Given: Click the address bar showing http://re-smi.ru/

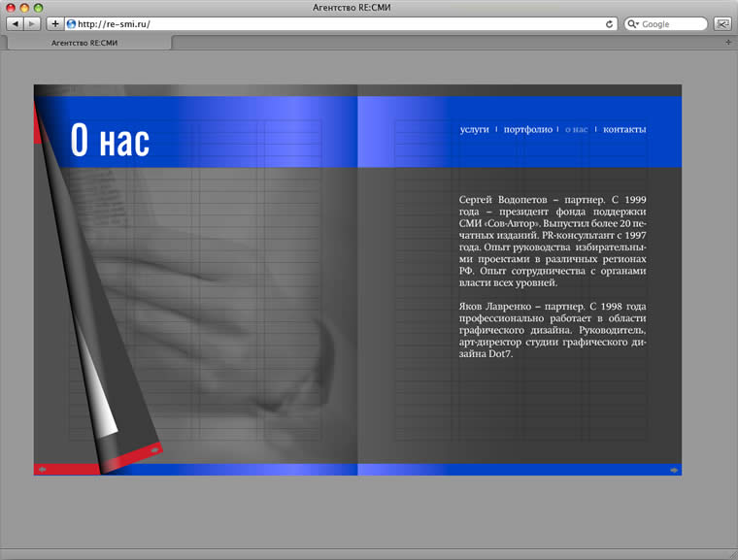Looking at the screenshot, I should pyautogui.click(x=330, y=23).
